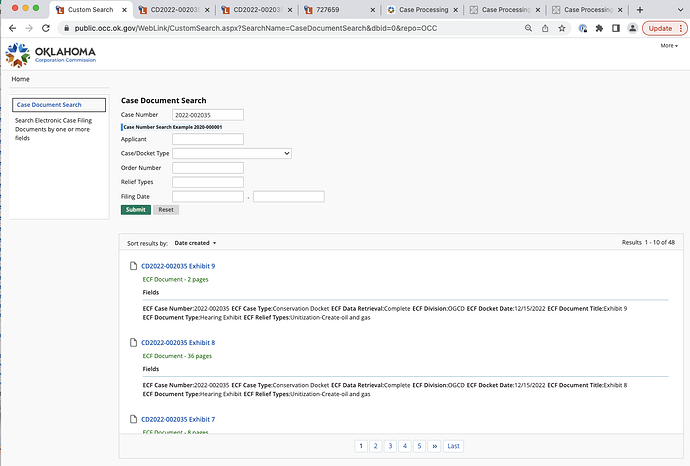Click the document icon beside Exhibit 9
The image size is (690, 466).
click(x=133, y=266)
